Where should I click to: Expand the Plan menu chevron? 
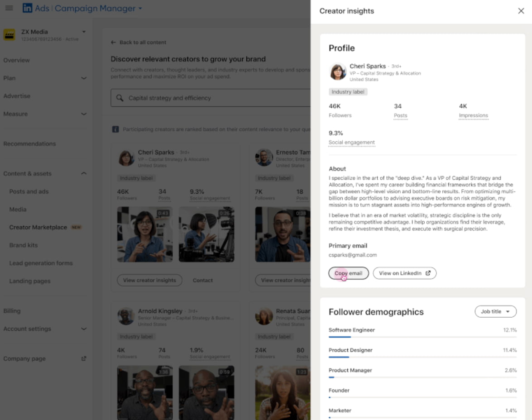click(x=84, y=78)
